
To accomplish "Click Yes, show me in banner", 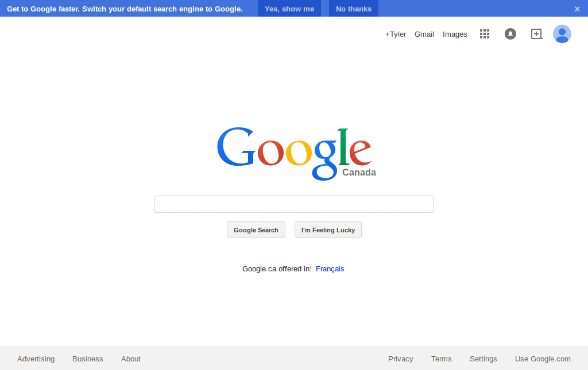I will (289, 9).
